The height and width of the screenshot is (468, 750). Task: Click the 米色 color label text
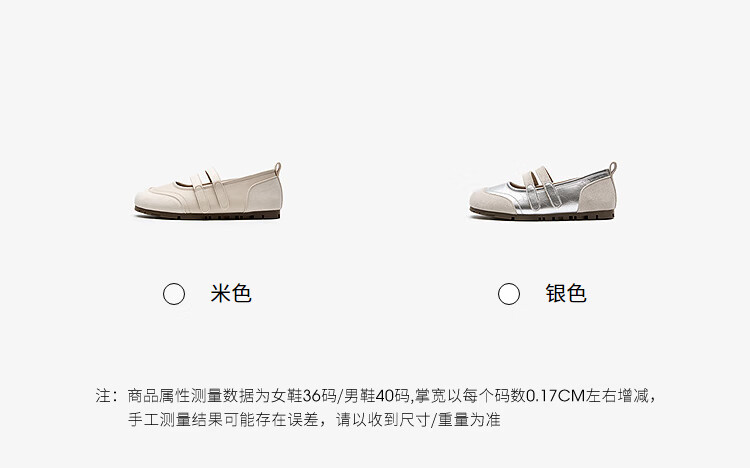tap(231, 293)
